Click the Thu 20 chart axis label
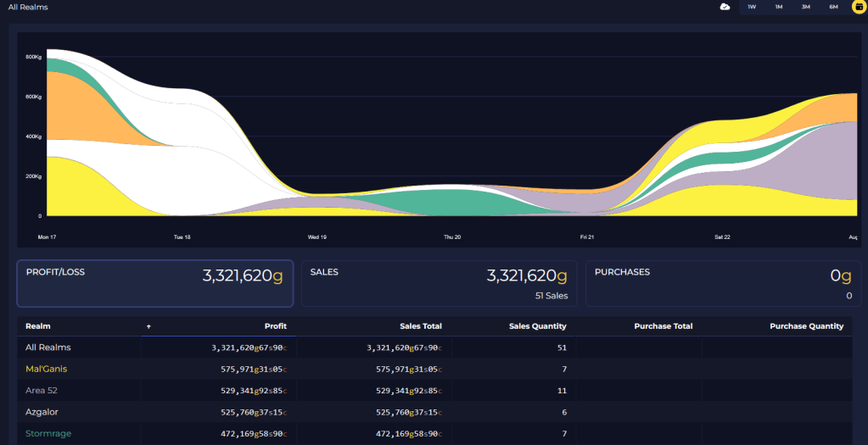Image resolution: width=868 pixels, height=445 pixels. click(x=452, y=237)
